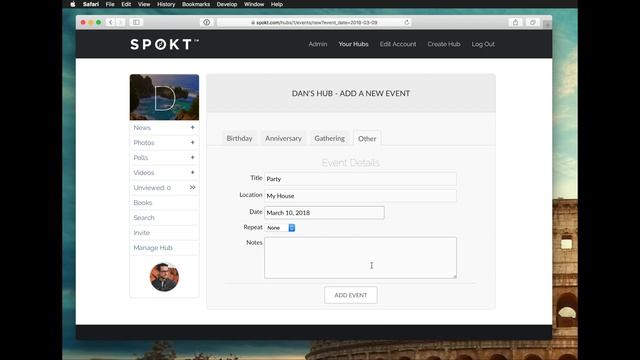Click the Safari back arrow
The height and width of the screenshot is (360, 640).
[x=110, y=22]
